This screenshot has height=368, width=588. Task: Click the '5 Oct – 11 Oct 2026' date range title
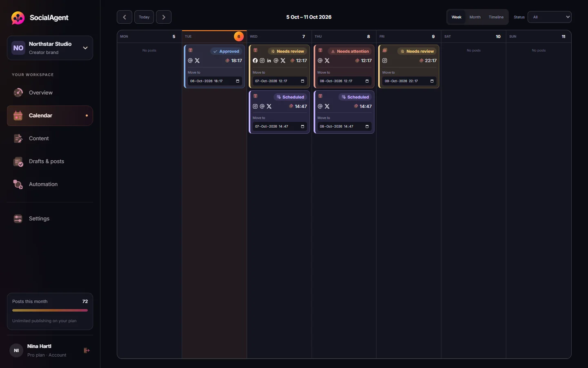pos(309,17)
